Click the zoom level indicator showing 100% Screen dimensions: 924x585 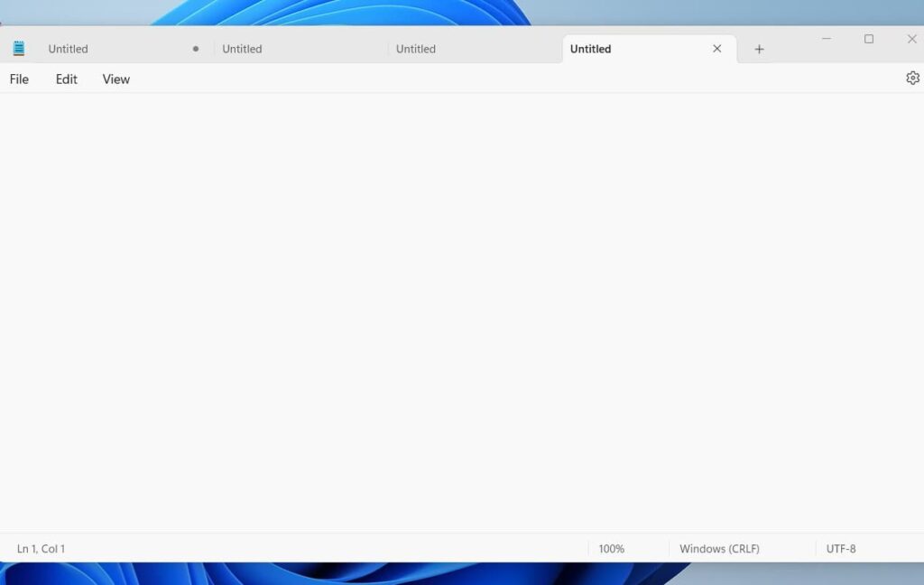612,548
